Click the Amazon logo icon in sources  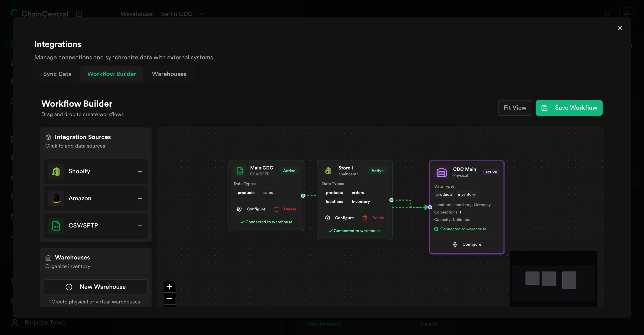point(56,198)
